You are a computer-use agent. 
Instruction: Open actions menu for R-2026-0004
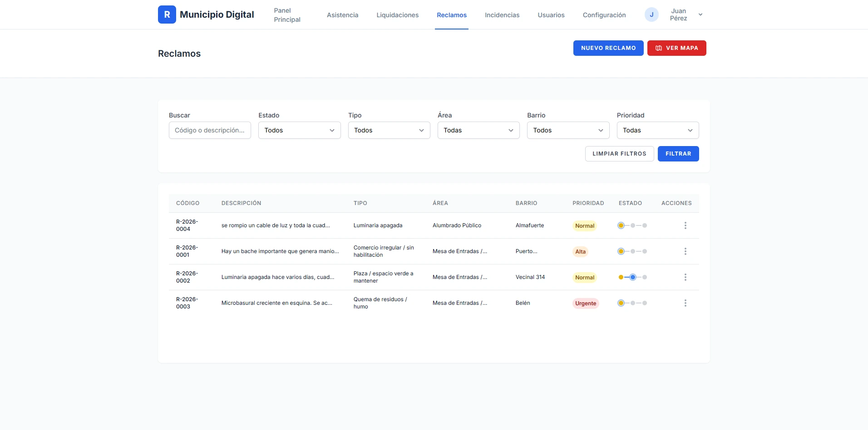686,225
